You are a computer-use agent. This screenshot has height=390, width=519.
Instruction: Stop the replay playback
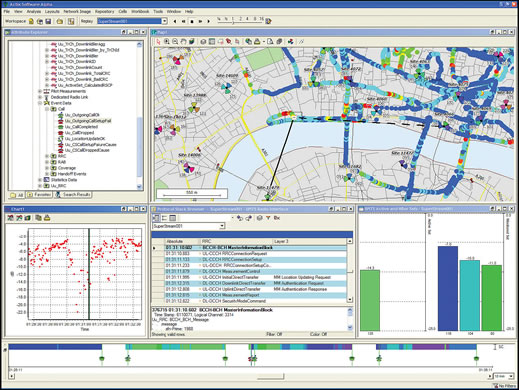point(192,21)
